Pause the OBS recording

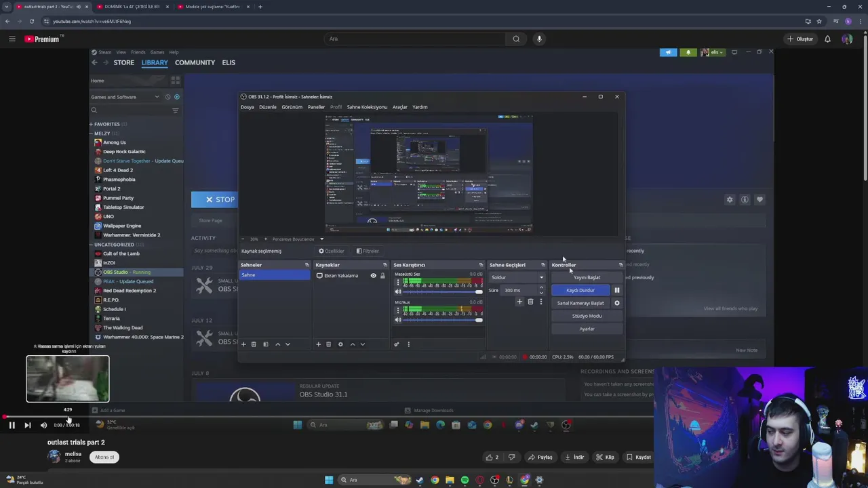616,290
